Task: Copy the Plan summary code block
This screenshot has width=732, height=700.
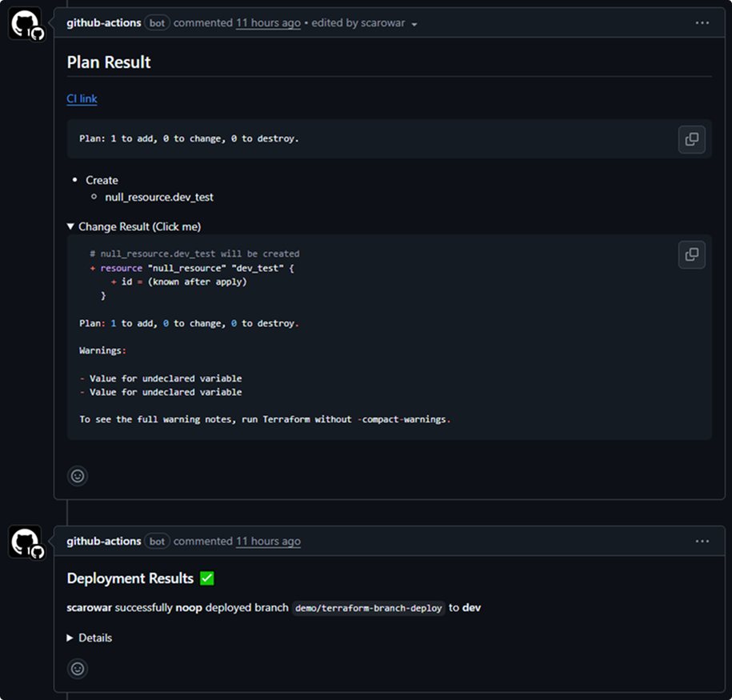Action: (x=691, y=139)
